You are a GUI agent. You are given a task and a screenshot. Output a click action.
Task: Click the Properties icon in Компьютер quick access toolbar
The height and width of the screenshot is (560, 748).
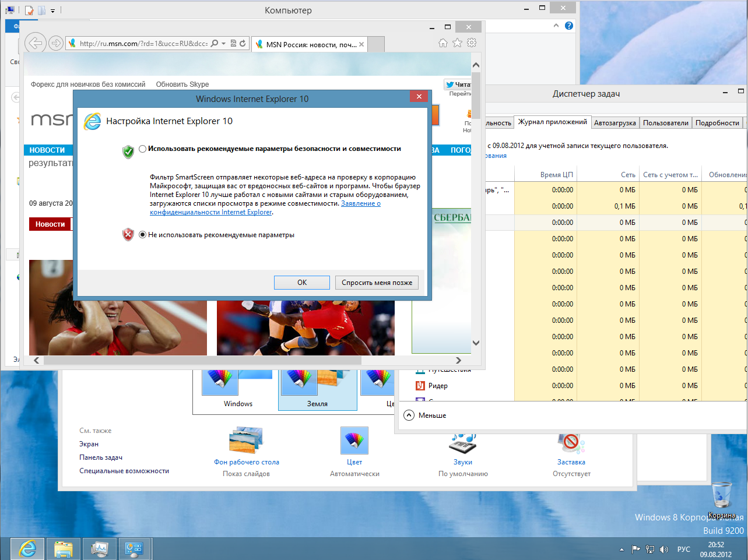pos(29,10)
